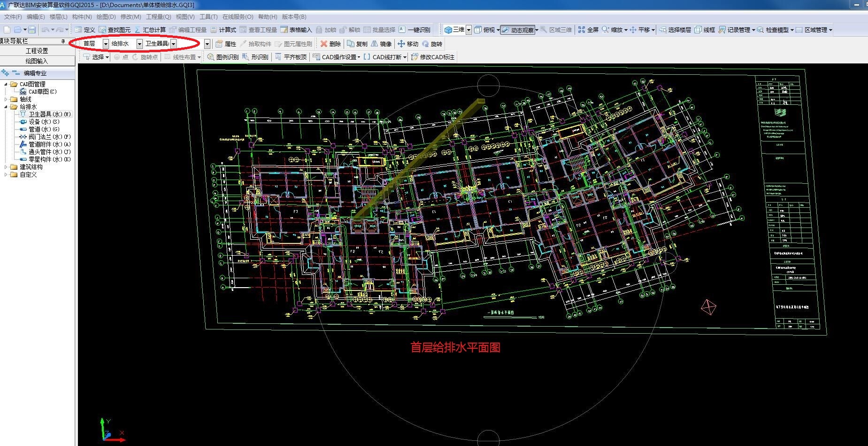The height and width of the screenshot is (446, 868).
Task: Open the 文件(F) menu
Action: click(x=13, y=16)
